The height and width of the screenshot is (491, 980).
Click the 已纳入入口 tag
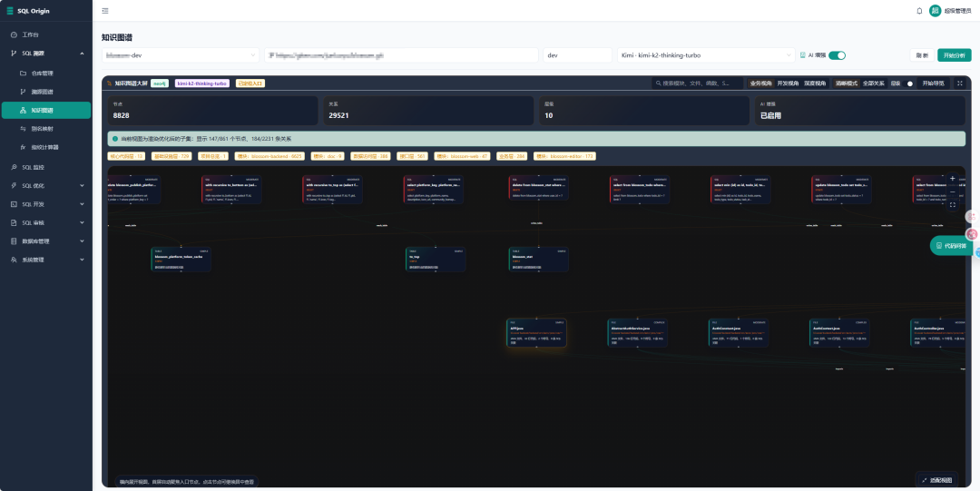(x=250, y=83)
